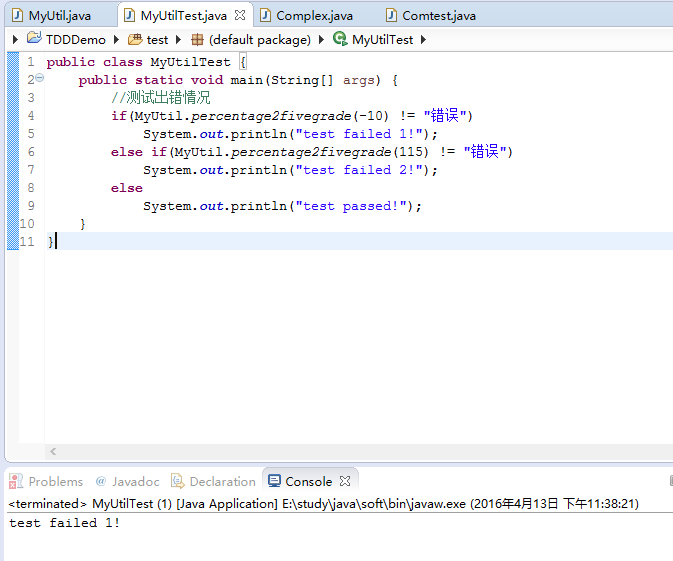
Task: Open the Problems tab
Action: [55, 482]
